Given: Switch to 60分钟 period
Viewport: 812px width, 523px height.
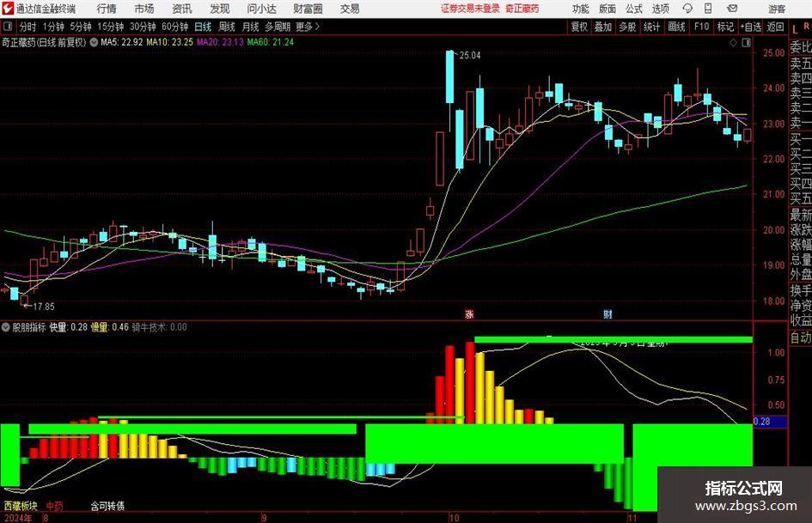Looking at the screenshot, I should click(x=175, y=27).
